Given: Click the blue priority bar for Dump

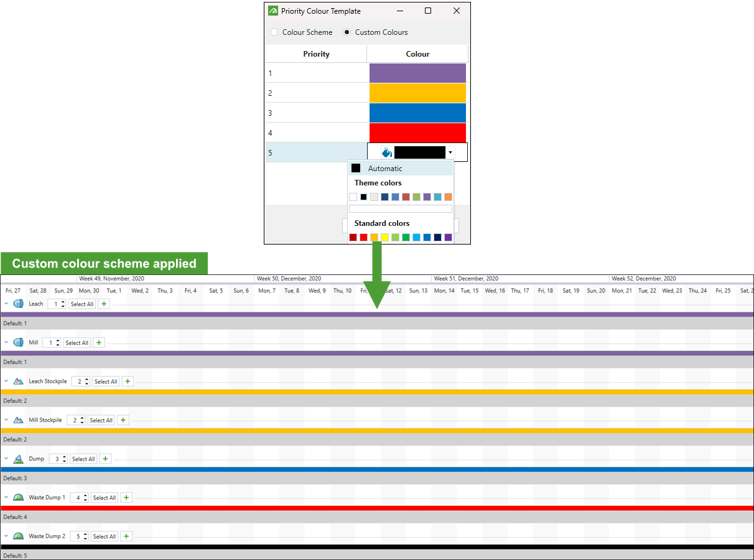Looking at the screenshot, I should coord(377,470).
